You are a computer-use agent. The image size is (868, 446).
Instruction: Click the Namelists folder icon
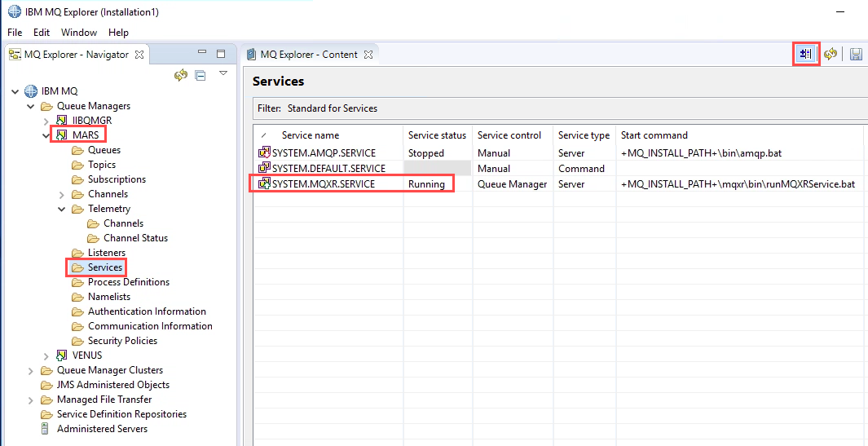77,297
